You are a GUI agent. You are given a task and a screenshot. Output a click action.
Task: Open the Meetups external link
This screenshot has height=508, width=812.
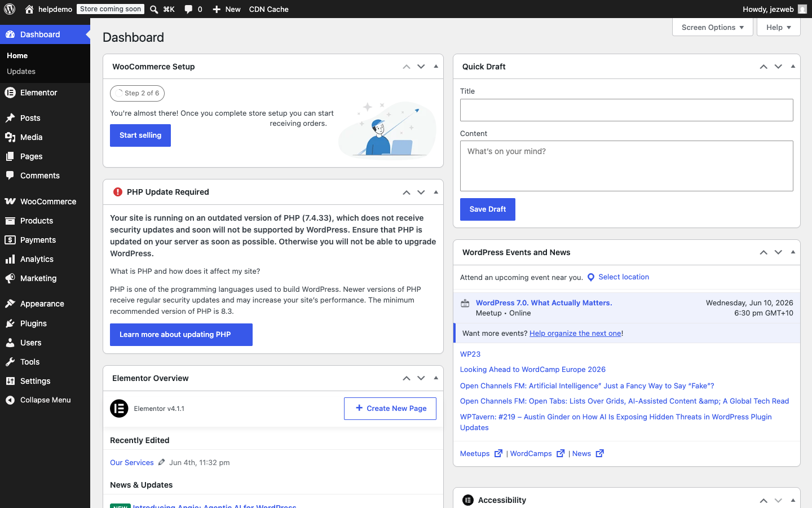[x=481, y=454]
